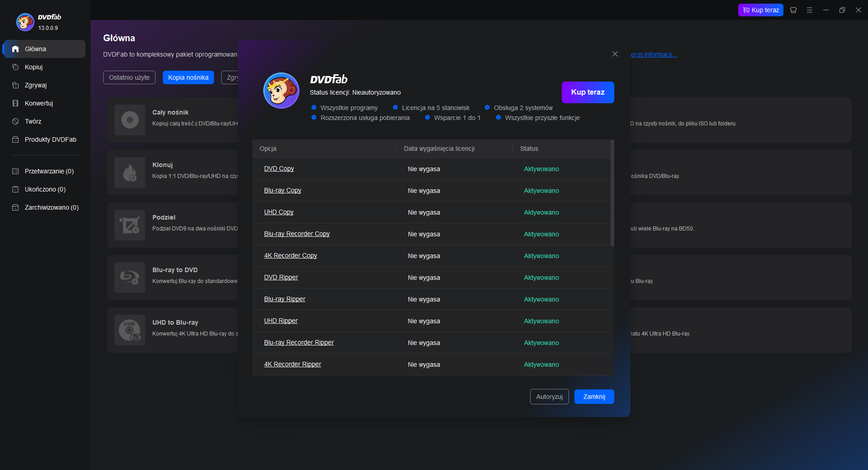This screenshot has height=470, width=868.
Task: Click the Zamknij button
Action: 594,397
